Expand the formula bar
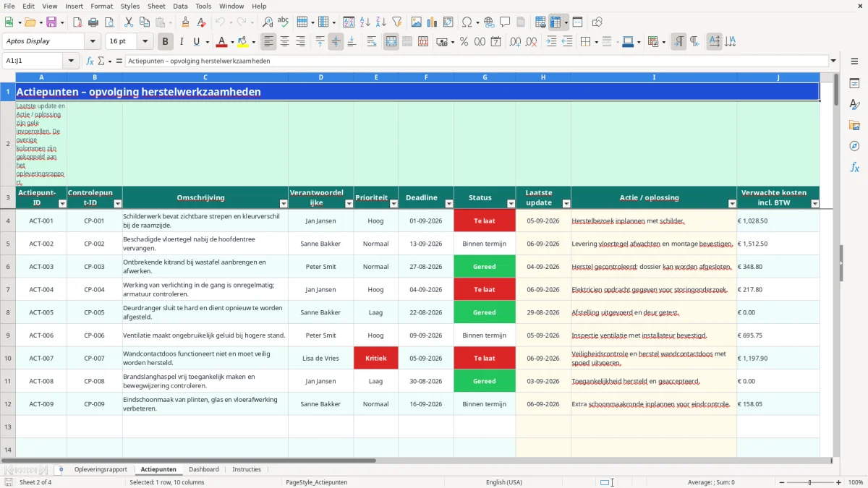Viewport: 868px width, 488px height. 833,61
